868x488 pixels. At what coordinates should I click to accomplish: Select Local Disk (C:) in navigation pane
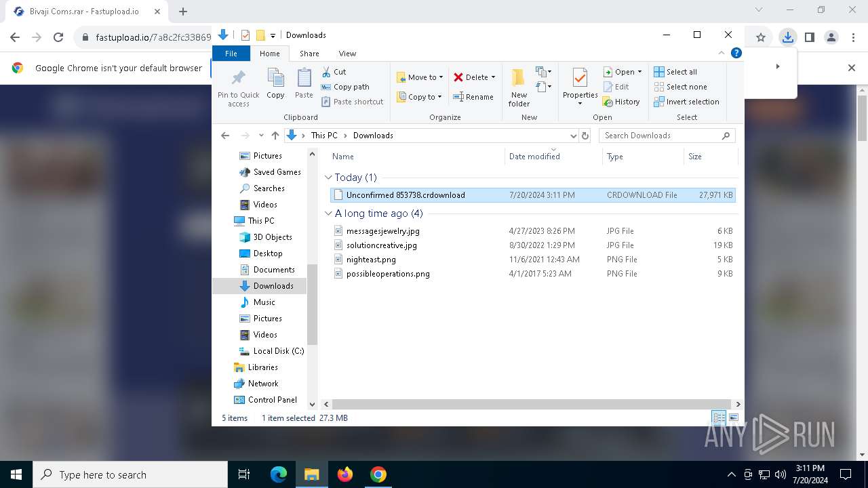click(x=279, y=351)
